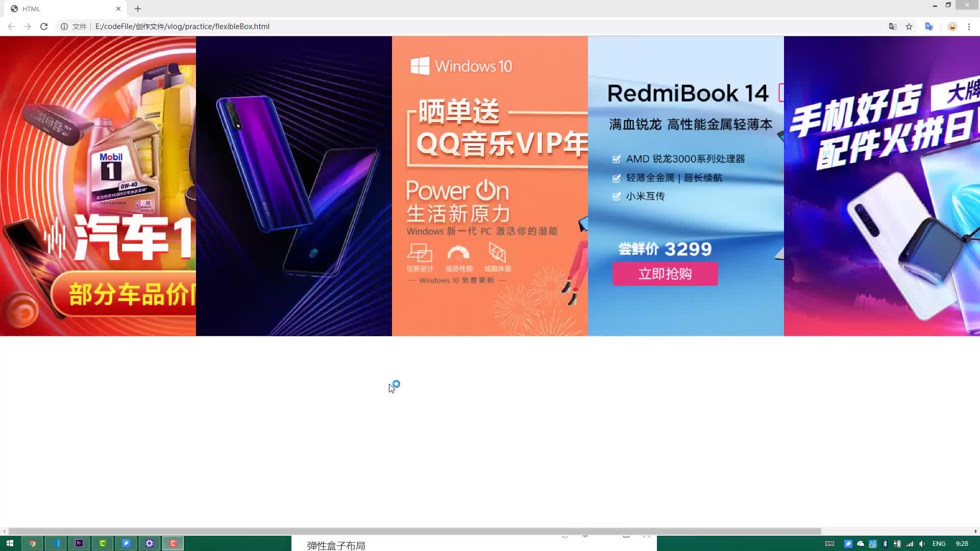980x551 pixels.
Task: Click the browser forward arrow
Action: (x=28, y=27)
